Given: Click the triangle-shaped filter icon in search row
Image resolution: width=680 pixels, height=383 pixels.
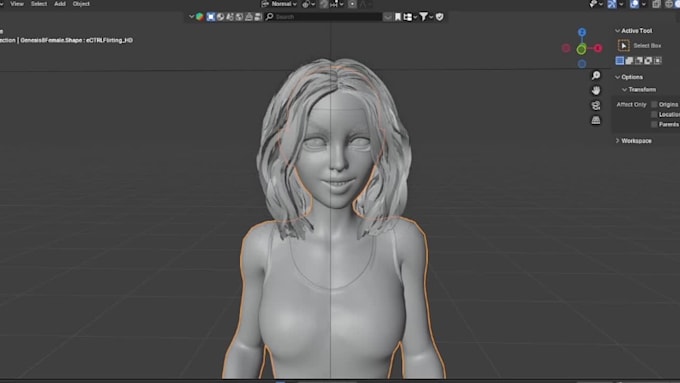Looking at the screenshot, I should (249, 16).
